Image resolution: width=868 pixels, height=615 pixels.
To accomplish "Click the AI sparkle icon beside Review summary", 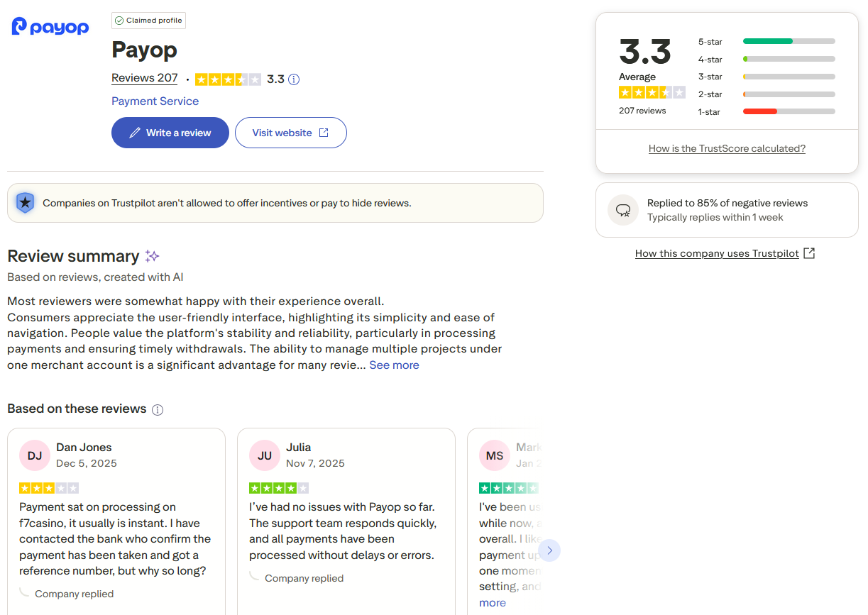I will 152,256.
